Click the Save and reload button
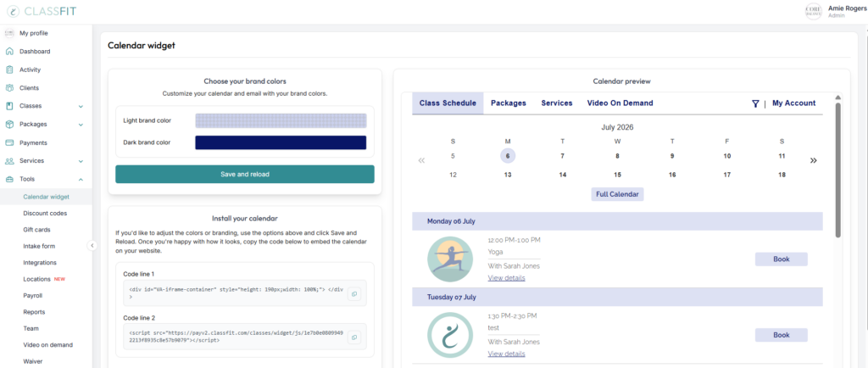Viewport: 868px width, 368px height. [x=245, y=174]
